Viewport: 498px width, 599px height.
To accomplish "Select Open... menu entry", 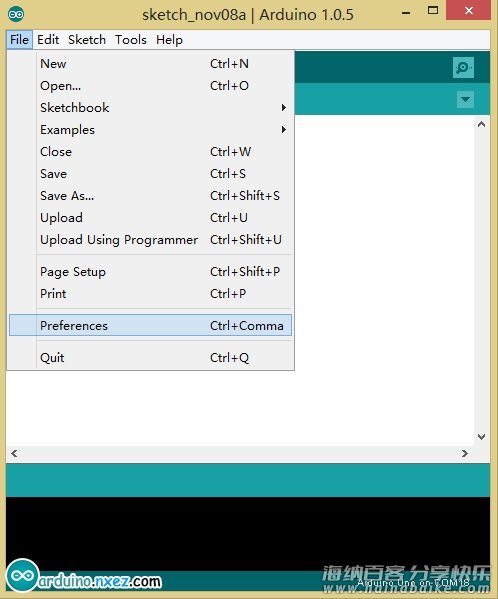I will tap(150, 86).
